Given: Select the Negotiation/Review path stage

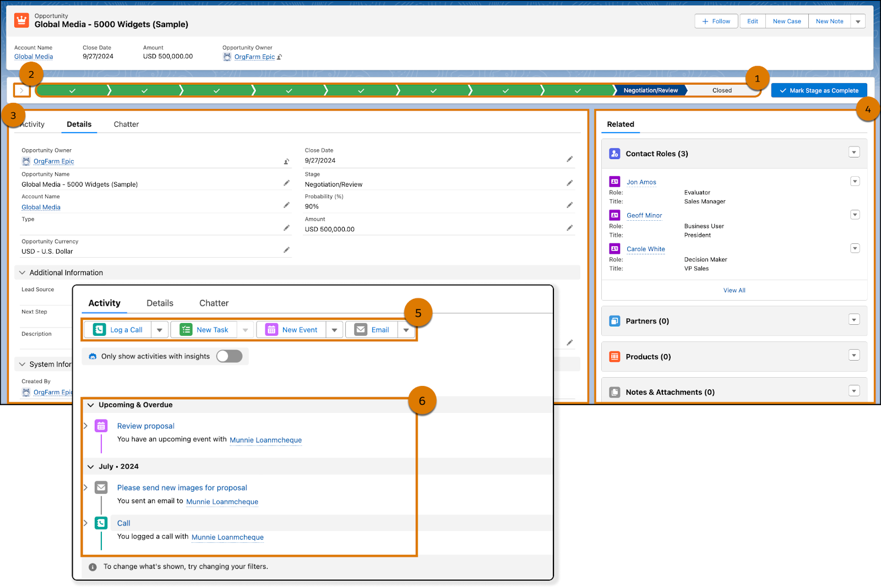Looking at the screenshot, I should click(x=650, y=90).
